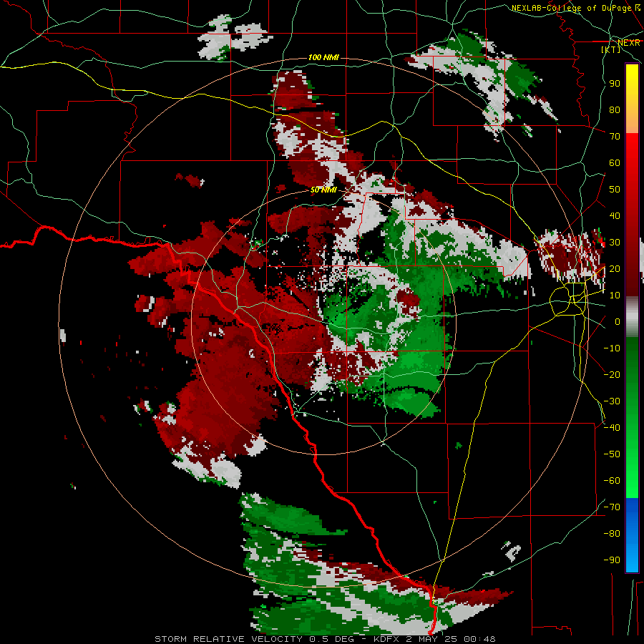This screenshot has height=644, width=644.
Task: Click the -40 value on velocity scale
Action: tap(612, 428)
